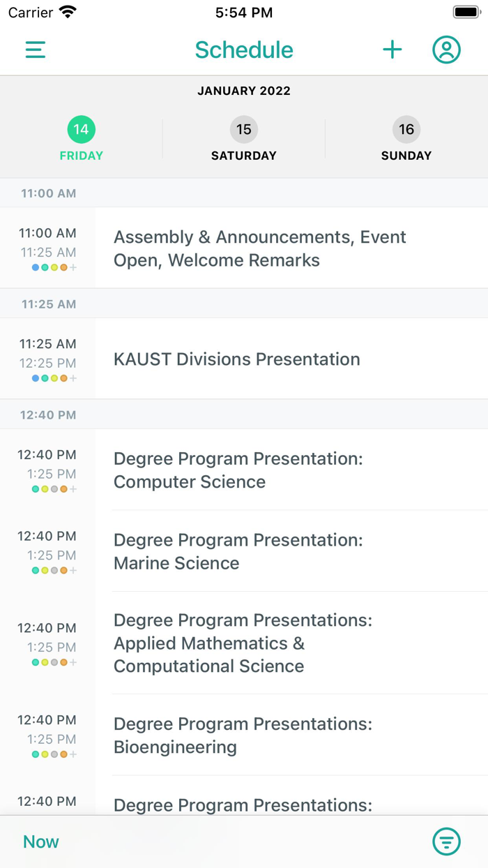Tap the orange track dot on the Computer Science session
488x868 pixels.
tap(63, 489)
